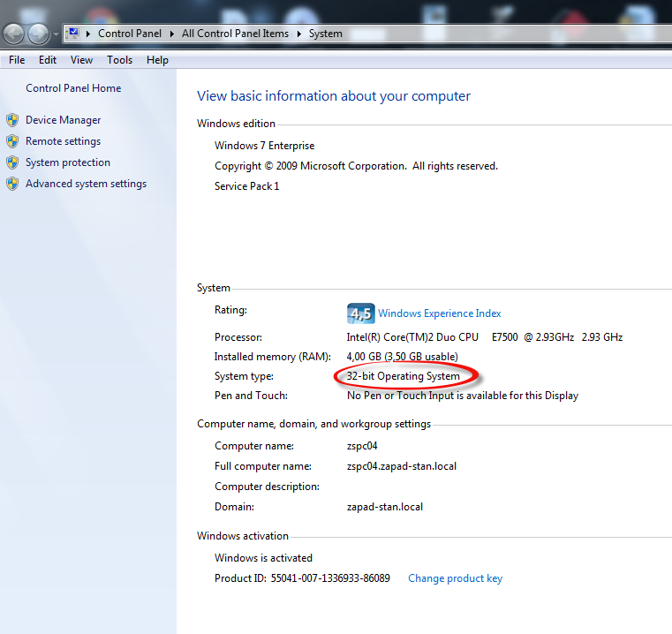This screenshot has height=634, width=672.
Task: Open the File menu
Action: [x=17, y=60]
